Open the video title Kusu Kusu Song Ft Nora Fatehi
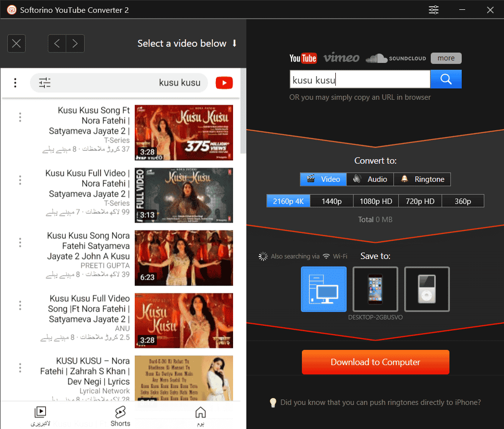504x429 pixels. point(89,120)
